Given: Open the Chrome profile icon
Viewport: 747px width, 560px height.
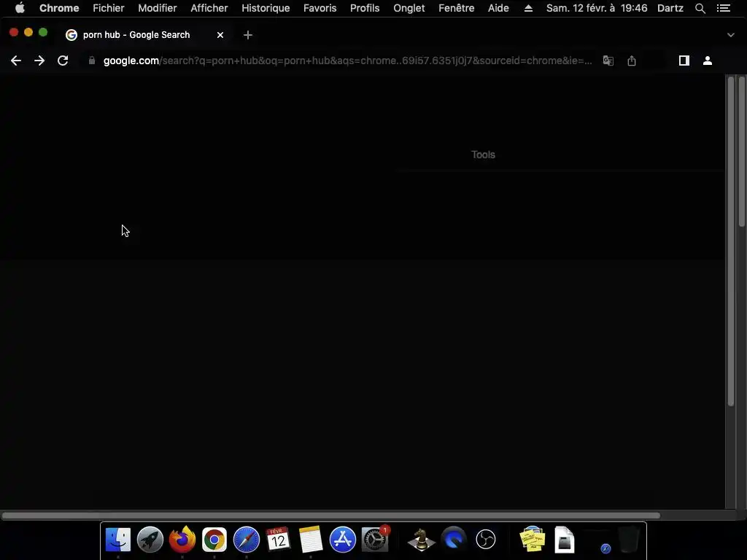Looking at the screenshot, I should 708,61.
